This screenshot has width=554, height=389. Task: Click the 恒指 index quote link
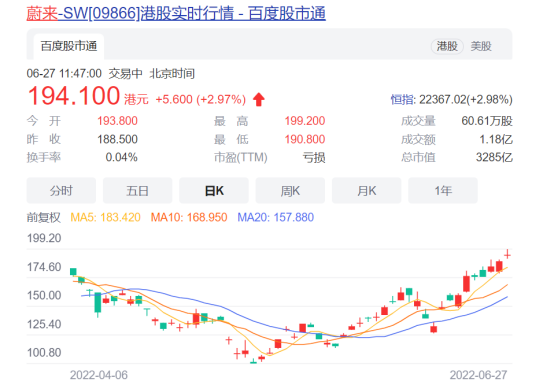pyautogui.click(x=451, y=100)
